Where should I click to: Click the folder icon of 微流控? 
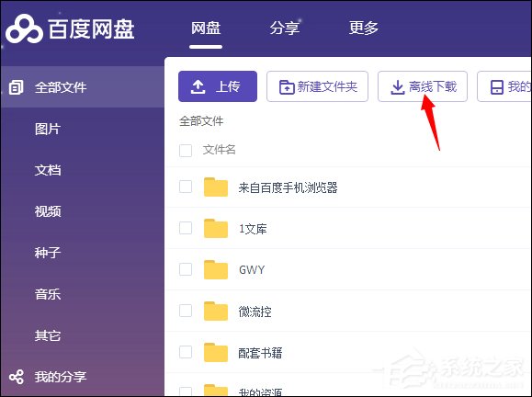[x=216, y=312]
